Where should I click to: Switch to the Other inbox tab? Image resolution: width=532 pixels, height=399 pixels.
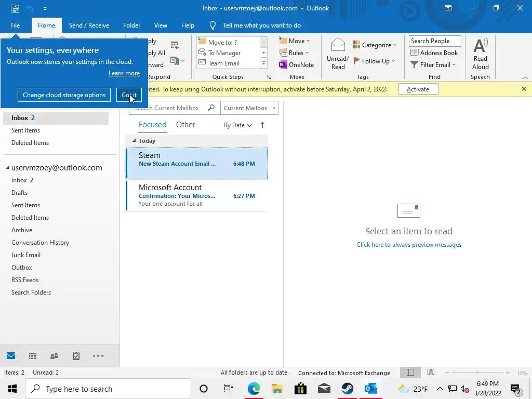[185, 125]
